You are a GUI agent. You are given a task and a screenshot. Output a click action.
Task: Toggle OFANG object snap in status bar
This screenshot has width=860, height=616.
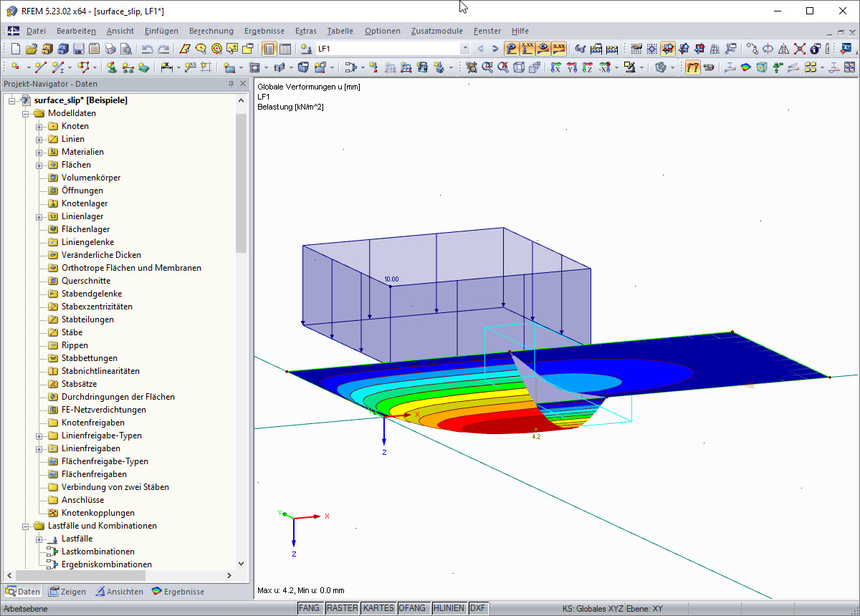click(x=414, y=608)
